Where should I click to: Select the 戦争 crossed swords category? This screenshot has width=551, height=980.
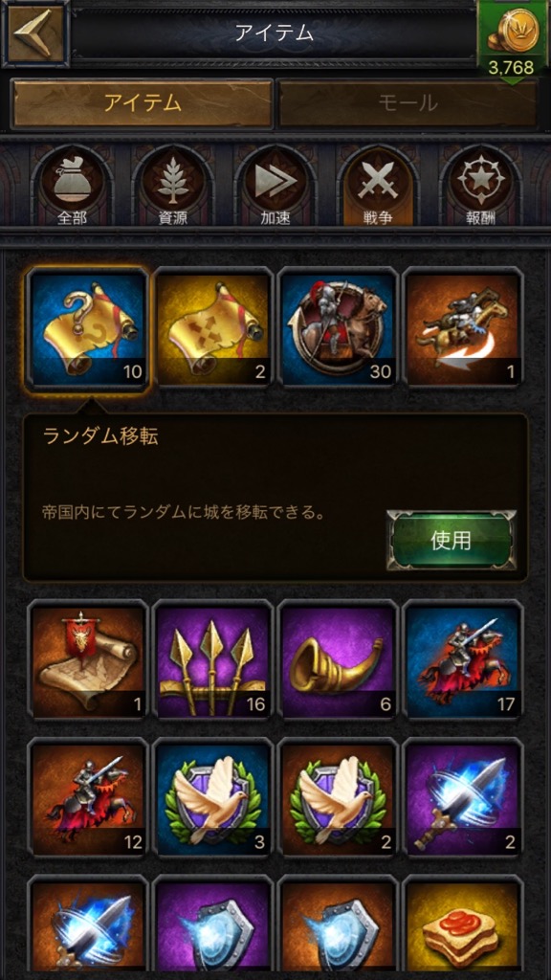click(x=378, y=187)
